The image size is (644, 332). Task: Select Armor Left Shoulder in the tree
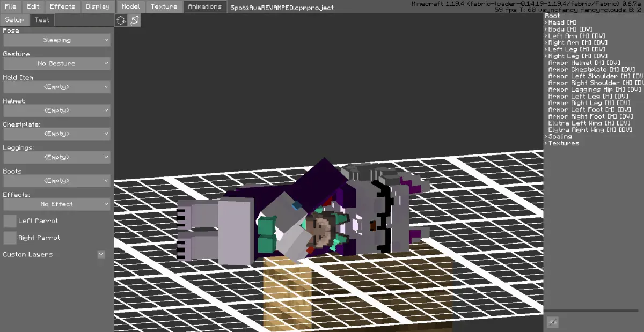coord(595,76)
